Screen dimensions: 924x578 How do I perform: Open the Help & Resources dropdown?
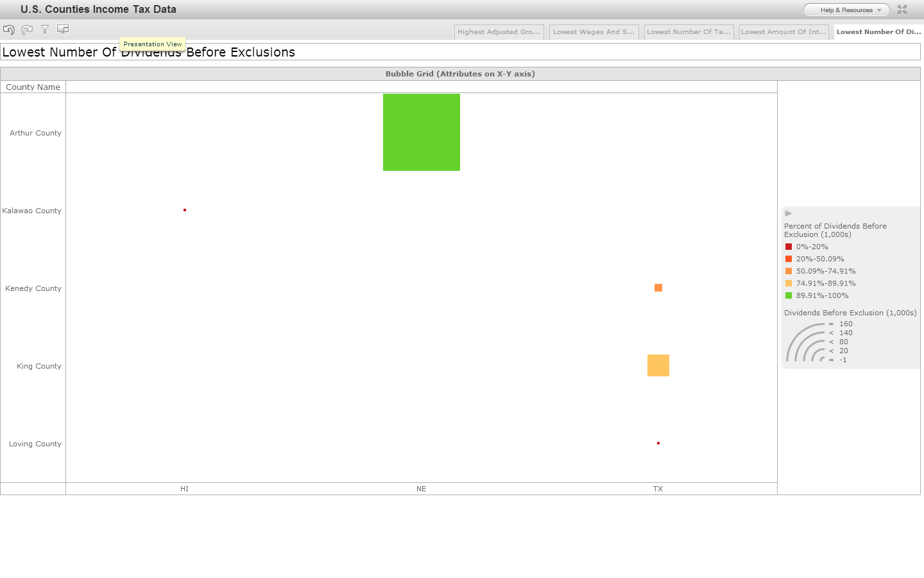[x=846, y=10]
